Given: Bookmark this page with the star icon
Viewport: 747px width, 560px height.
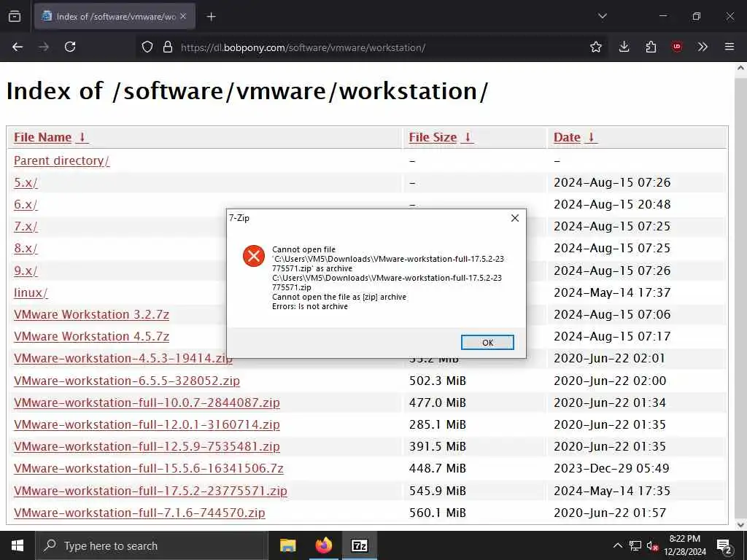Looking at the screenshot, I should 595,47.
